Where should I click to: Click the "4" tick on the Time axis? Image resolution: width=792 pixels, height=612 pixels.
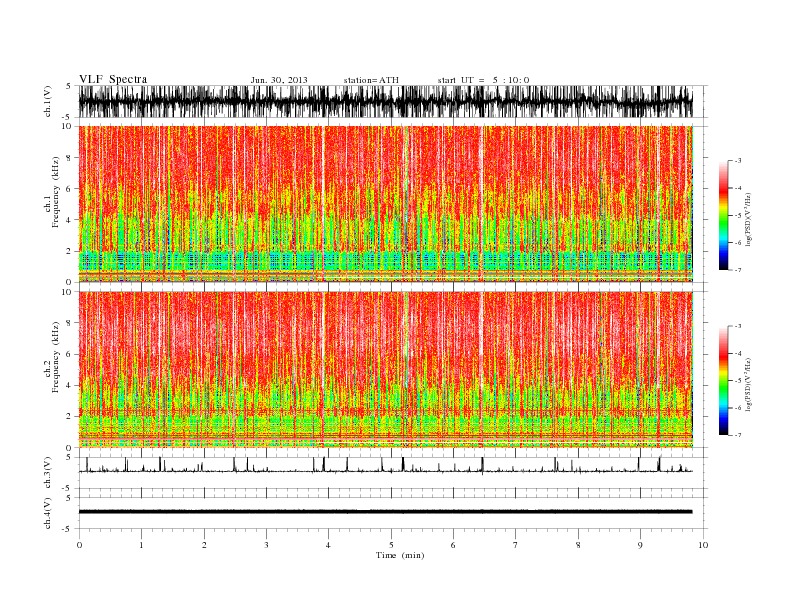[x=329, y=545]
